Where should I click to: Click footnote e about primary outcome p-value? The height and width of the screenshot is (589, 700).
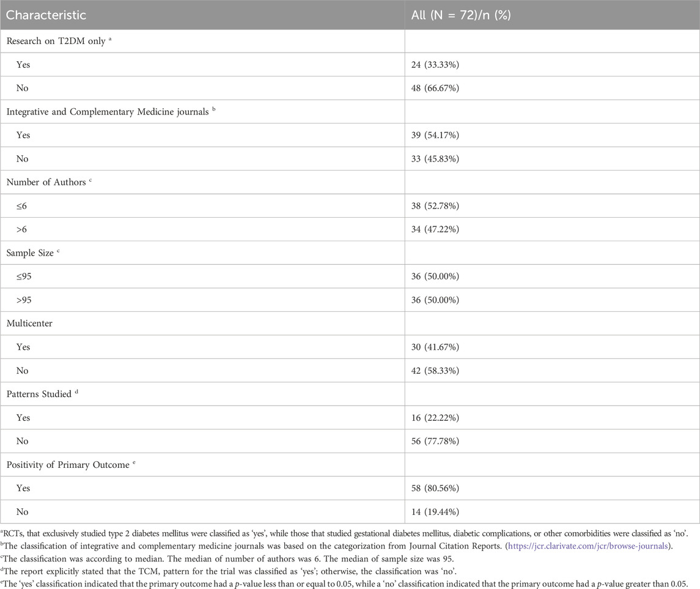tap(344, 583)
